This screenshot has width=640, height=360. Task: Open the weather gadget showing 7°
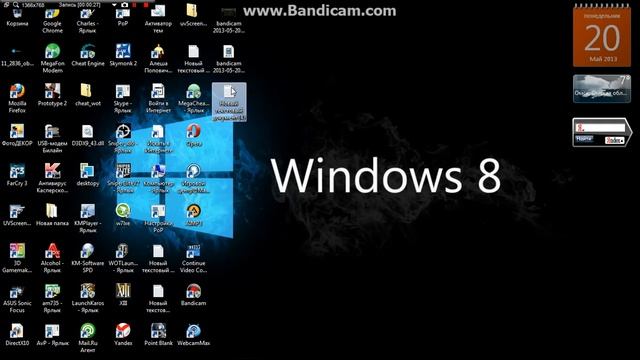click(602, 89)
